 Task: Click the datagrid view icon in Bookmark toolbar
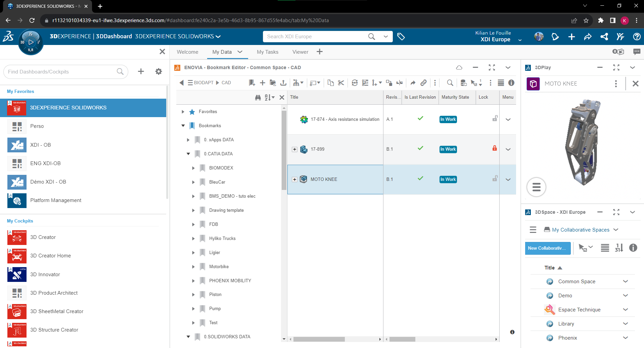tap(501, 83)
